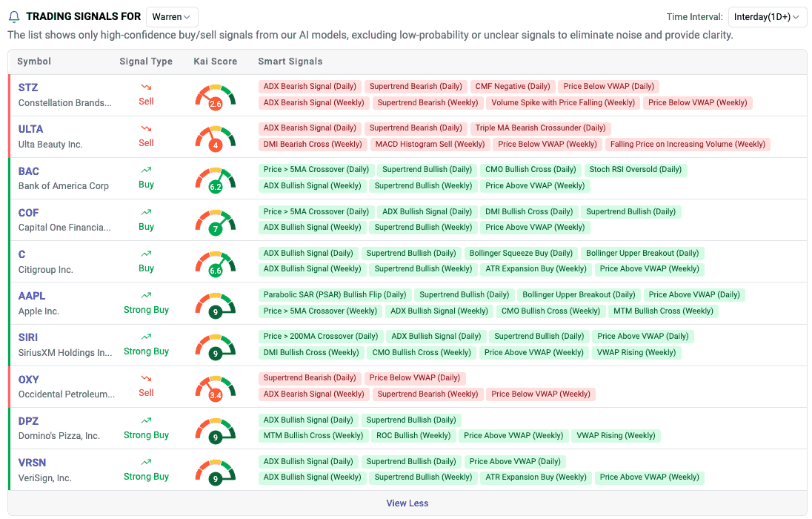812x519 pixels.
Task: Click the DPZ ticker symbol
Action: pyautogui.click(x=29, y=420)
